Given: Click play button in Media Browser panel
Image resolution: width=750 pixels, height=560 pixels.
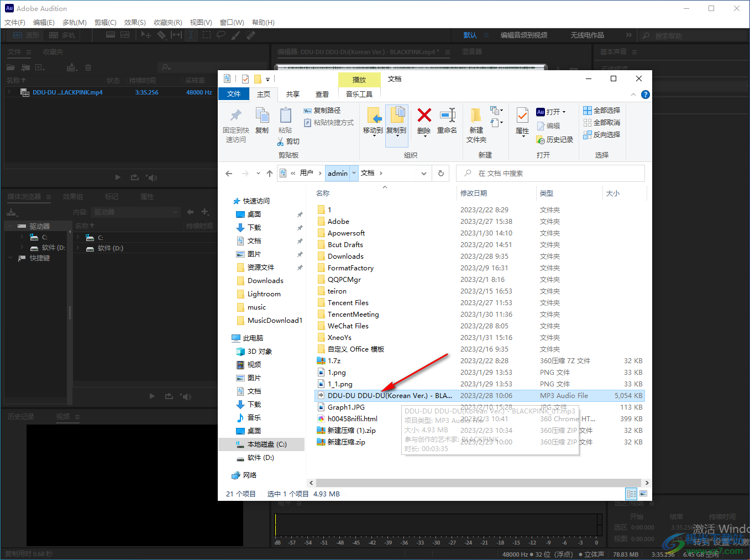Looking at the screenshot, I should point(152,396).
